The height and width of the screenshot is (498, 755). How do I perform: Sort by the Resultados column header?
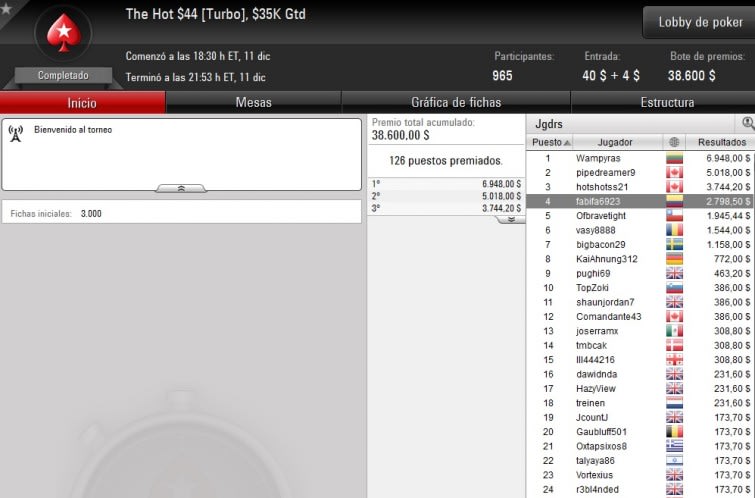coord(721,142)
